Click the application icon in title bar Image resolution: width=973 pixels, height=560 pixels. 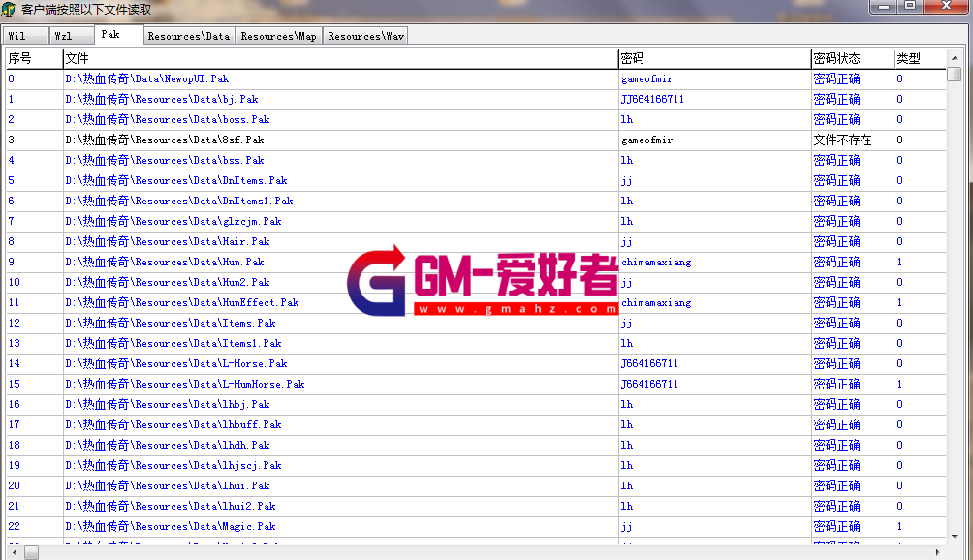[x=10, y=10]
